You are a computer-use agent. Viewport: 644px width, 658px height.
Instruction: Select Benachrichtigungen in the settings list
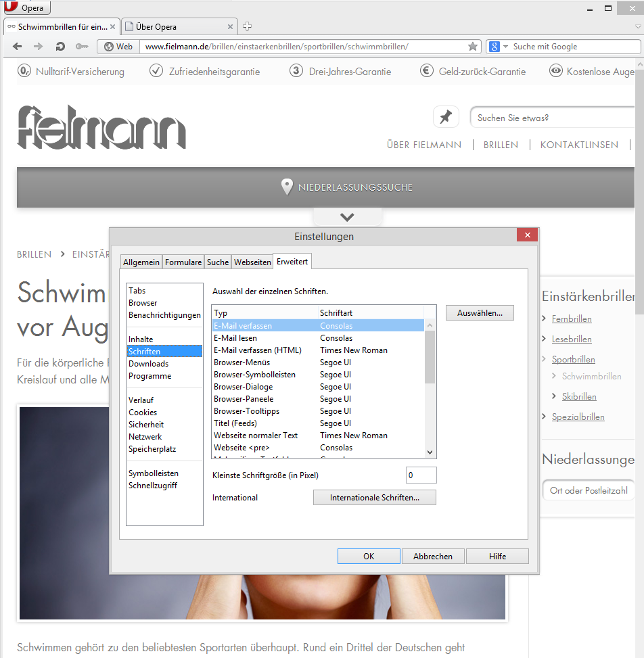point(164,314)
